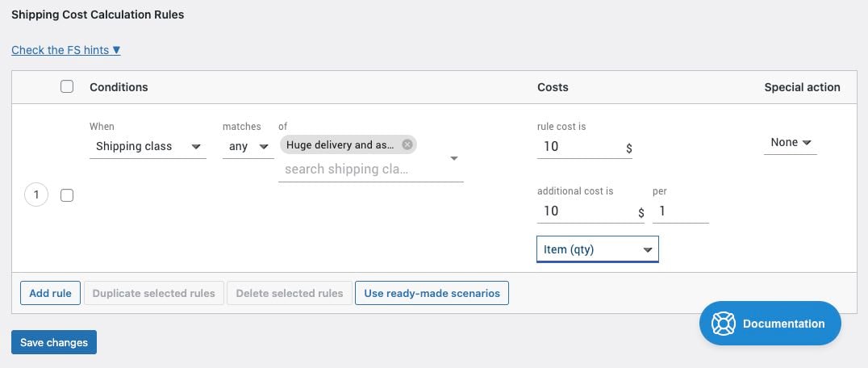
Task: Click the Save changes button
Action: 54,342
